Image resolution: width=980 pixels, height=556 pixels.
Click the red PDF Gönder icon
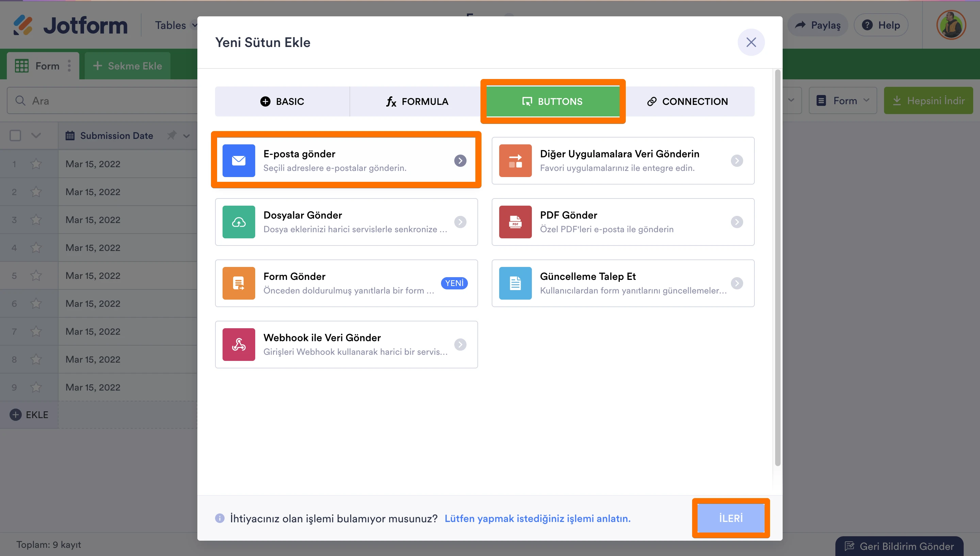pos(515,222)
